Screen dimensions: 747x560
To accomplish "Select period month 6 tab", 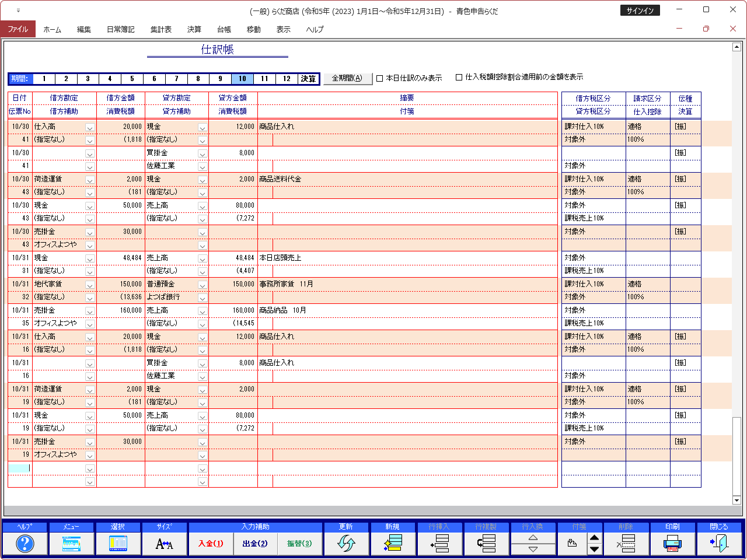I will (x=154, y=79).
